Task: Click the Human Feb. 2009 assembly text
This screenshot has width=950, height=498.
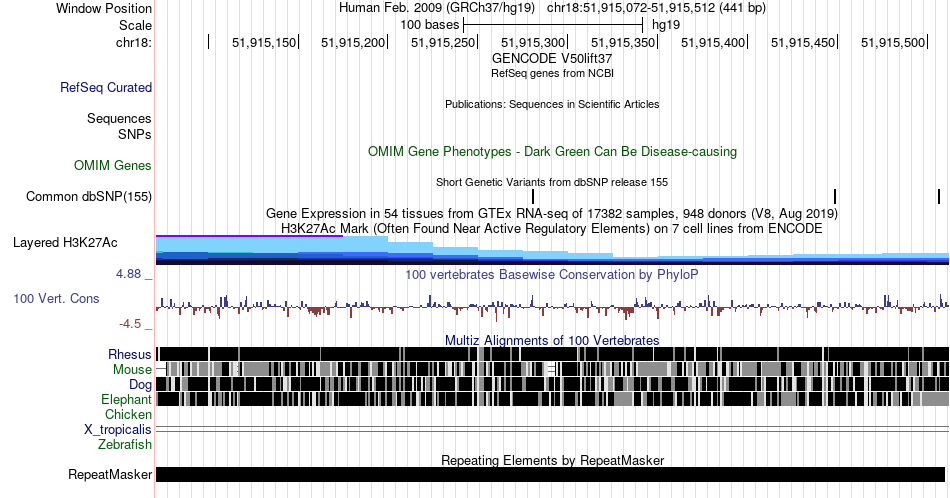Action: click(436, 8)
